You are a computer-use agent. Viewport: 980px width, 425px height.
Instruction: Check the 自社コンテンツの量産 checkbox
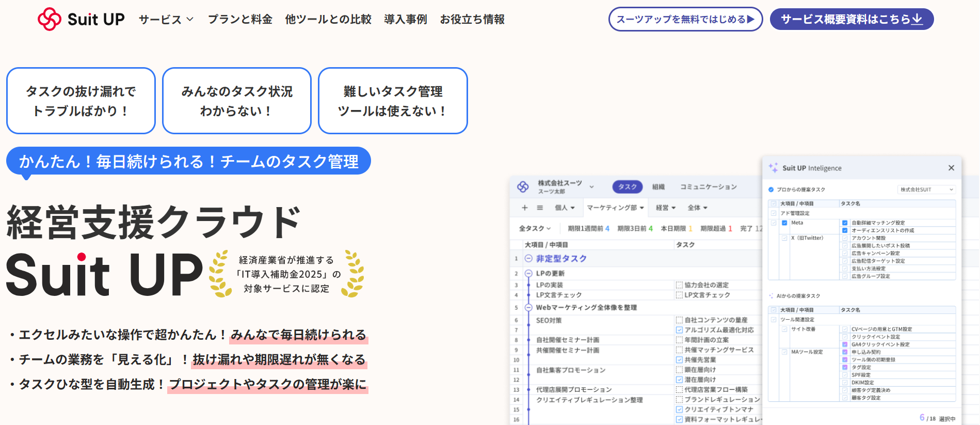(679, 320)
